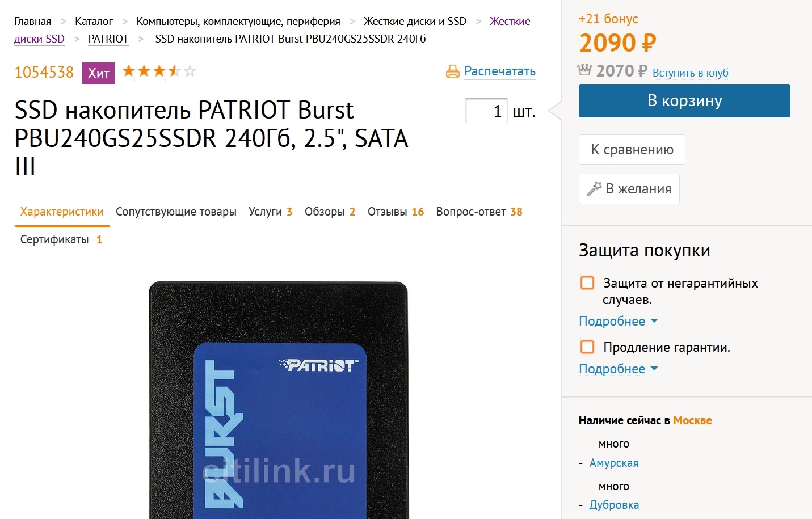Open the PATRIOT breadcrumb link
Screen dimensions: 812x519
(x=108, y=39)
